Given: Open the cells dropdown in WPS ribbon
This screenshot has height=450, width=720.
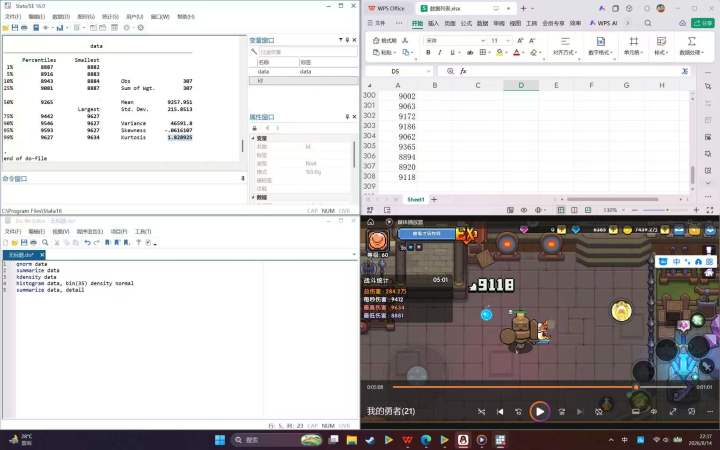Looking at the screenshot, I should [633, 52].
